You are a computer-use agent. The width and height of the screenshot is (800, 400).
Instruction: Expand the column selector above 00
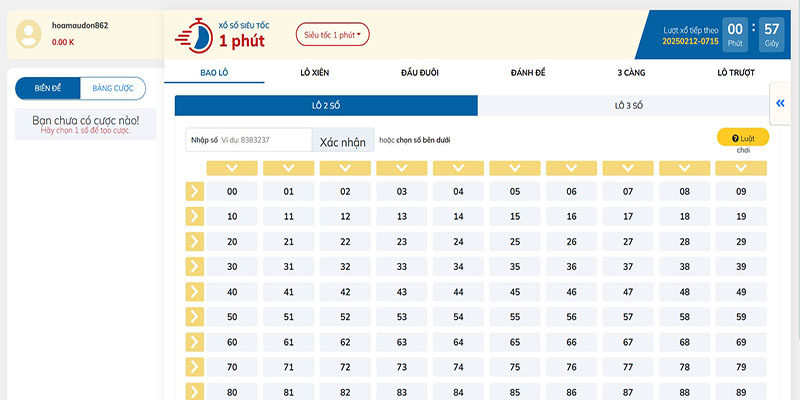[232, 169]
